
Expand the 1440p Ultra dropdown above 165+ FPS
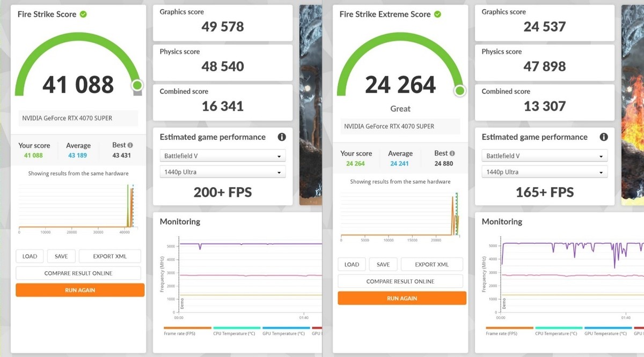pos(544,173)
